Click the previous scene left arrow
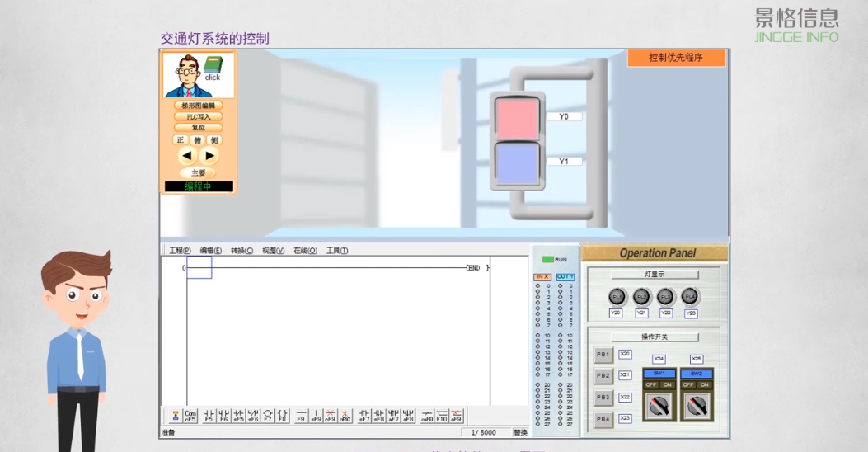Viewport: 868px width, 452px height. click(x=186, y=156)
